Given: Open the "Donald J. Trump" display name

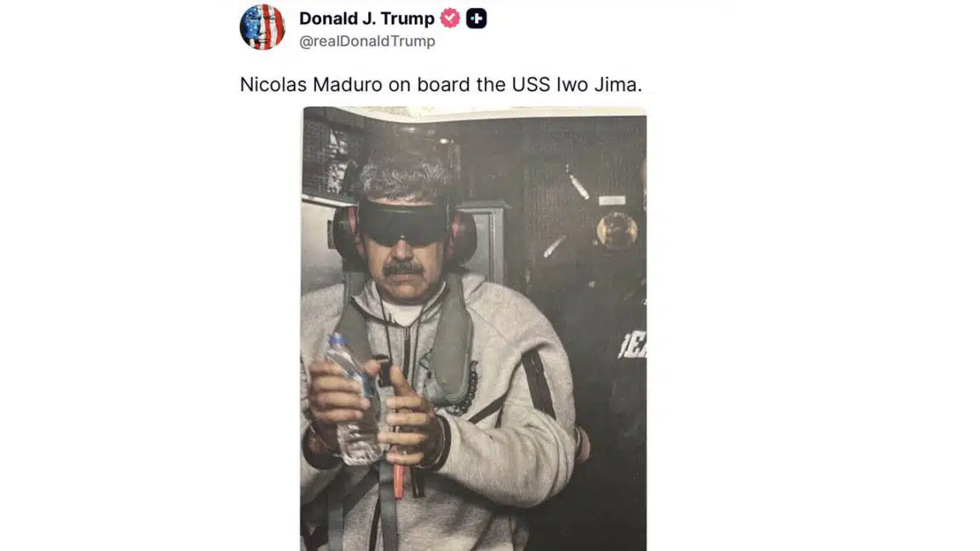Looking at the screenshot, I should tap(367, 18).
